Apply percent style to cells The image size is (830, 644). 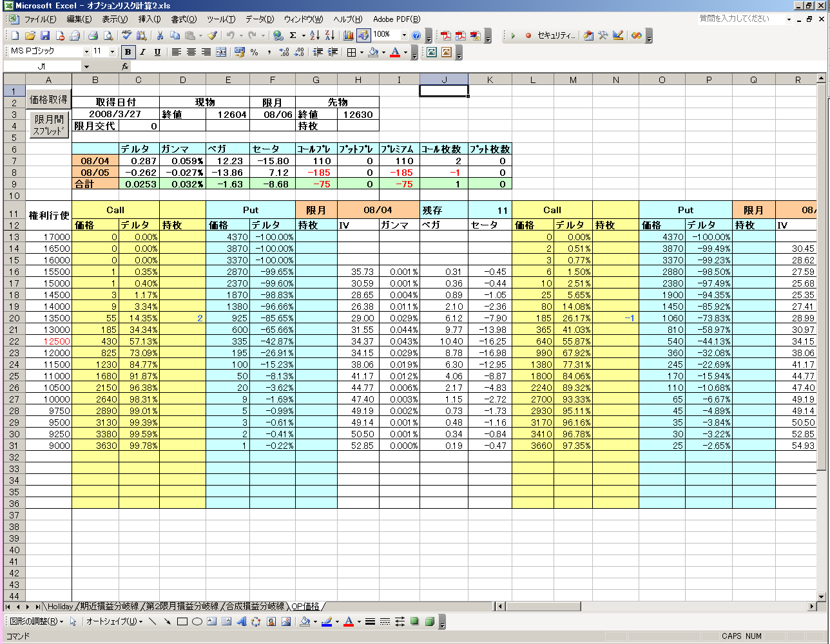coord(255,52)
